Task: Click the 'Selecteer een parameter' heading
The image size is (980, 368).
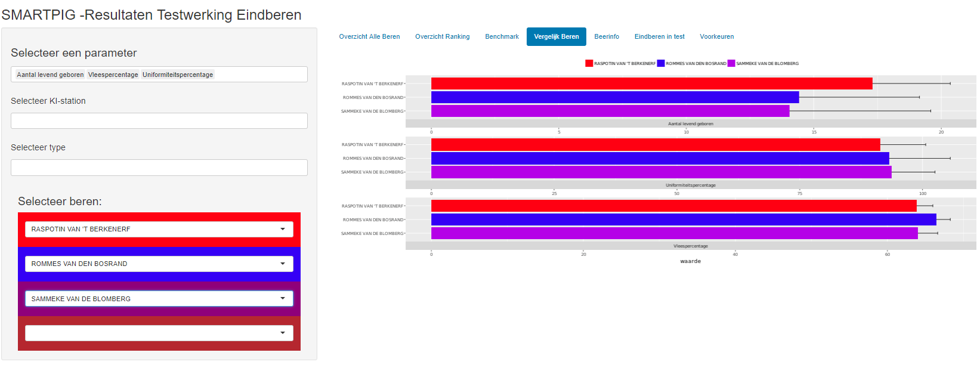Action: click(x=74, y=53)
